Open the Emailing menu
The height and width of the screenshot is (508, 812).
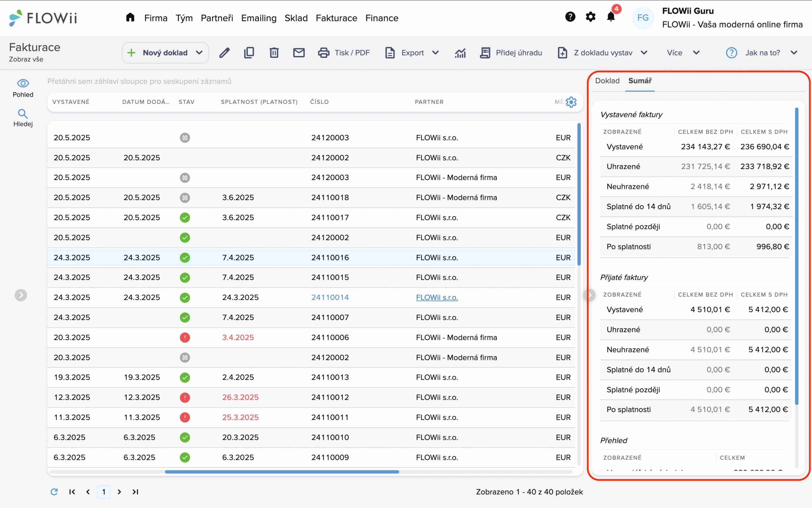[259, 18]
